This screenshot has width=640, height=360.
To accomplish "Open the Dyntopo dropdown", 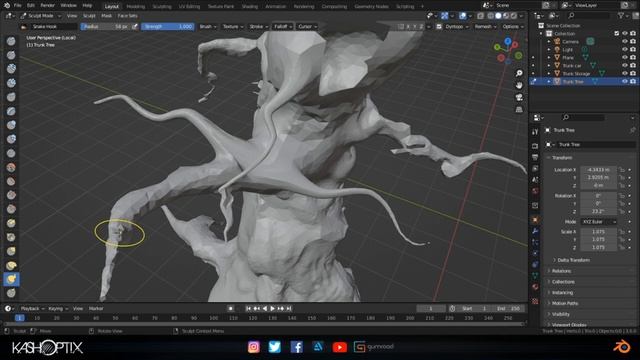I will 456,27.
